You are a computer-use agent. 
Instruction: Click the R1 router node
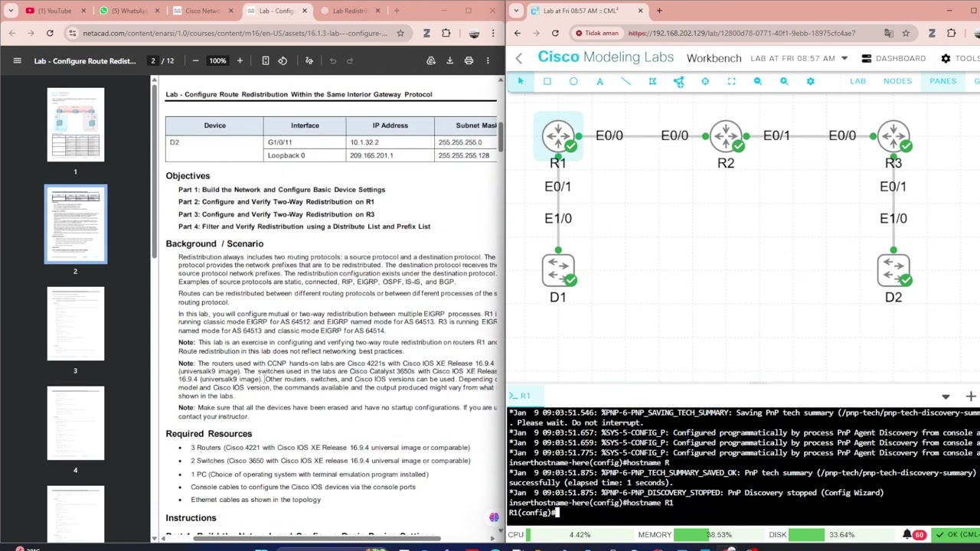coord(558,136)
